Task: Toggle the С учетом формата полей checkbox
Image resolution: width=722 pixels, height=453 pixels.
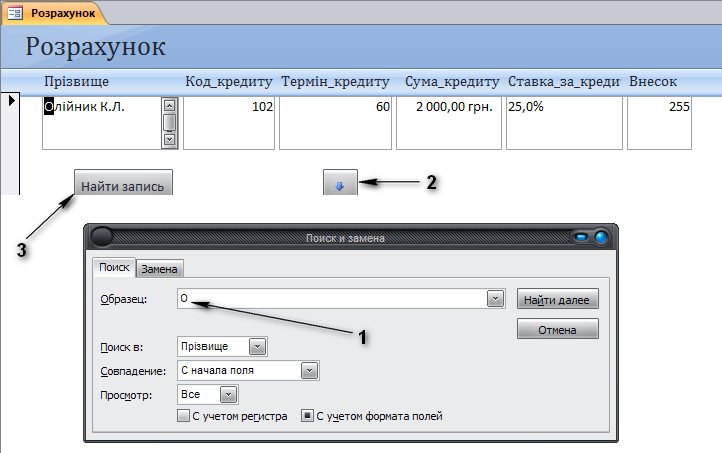Action: tap(307, 416)
